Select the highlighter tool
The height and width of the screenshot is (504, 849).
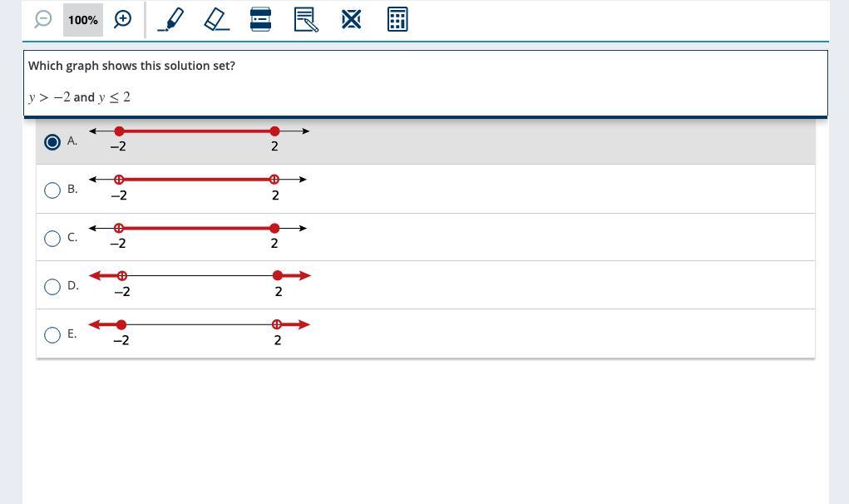click(x=170, y=19)
